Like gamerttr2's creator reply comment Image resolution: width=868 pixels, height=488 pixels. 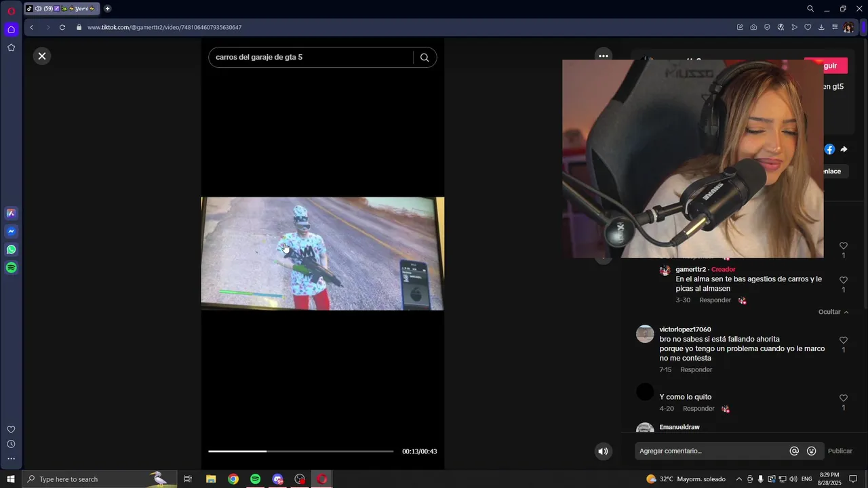[x=844, y=280]
